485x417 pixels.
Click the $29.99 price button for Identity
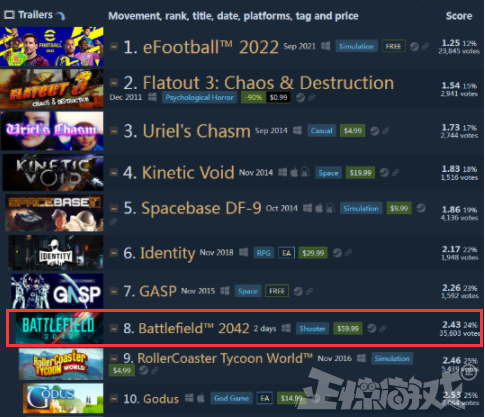pos(313,253)
